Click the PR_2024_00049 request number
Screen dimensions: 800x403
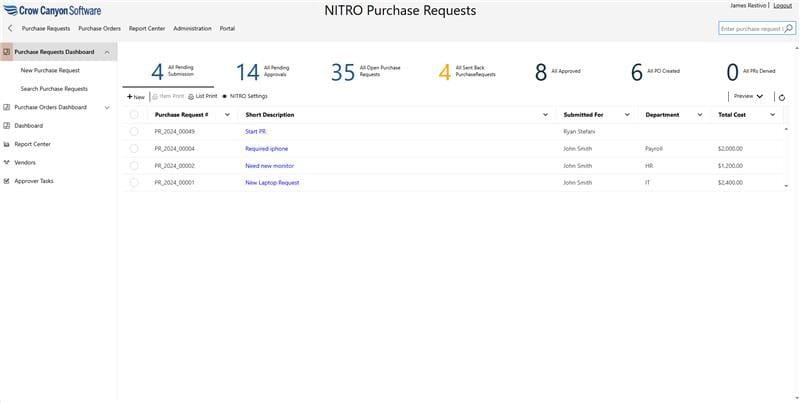[x=174, y=132]
